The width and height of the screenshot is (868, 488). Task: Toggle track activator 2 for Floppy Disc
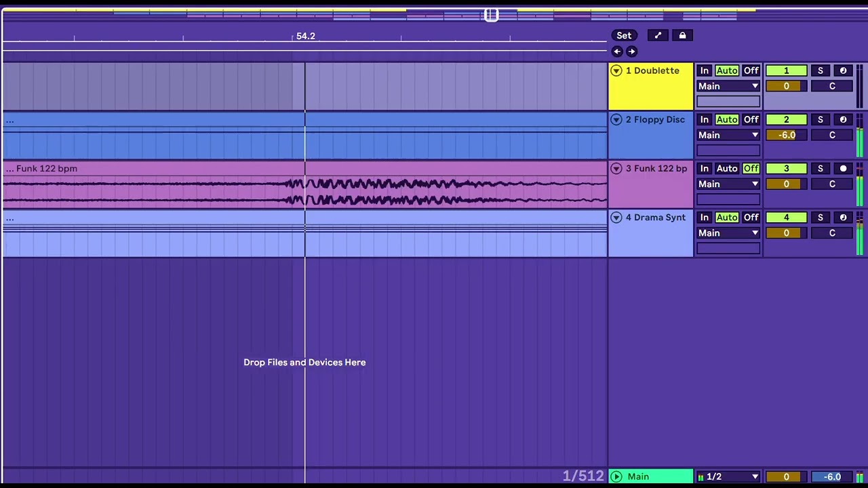[x=787, y=119]
